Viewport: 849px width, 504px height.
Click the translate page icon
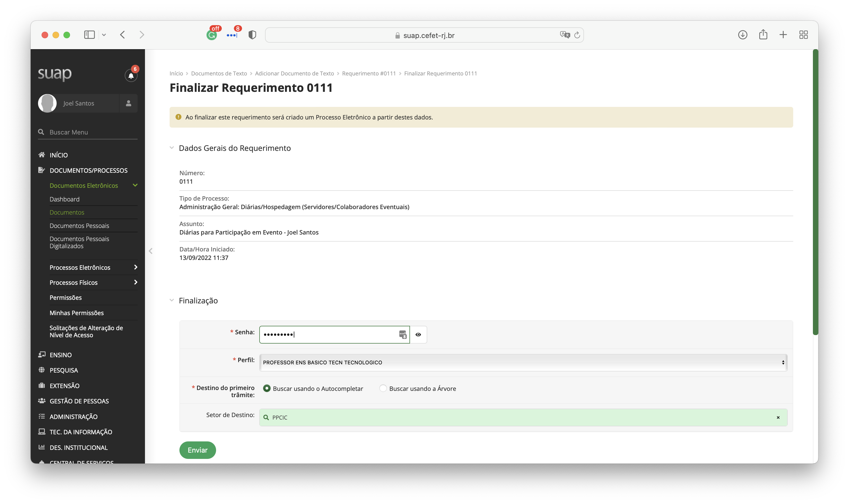coord(565,35)
